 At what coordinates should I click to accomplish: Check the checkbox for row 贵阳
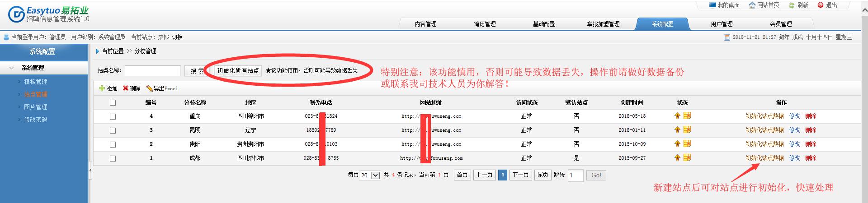coord(113,144)
